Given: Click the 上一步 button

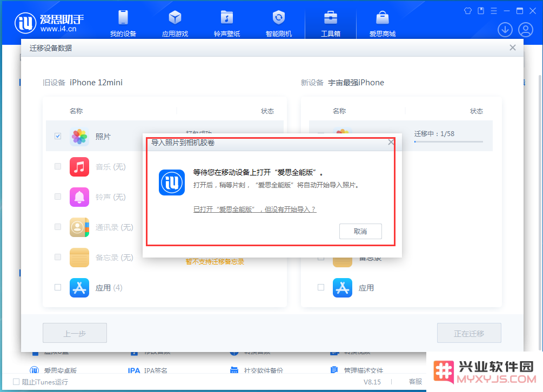Looking at the screenshot, I should point(75,333).
